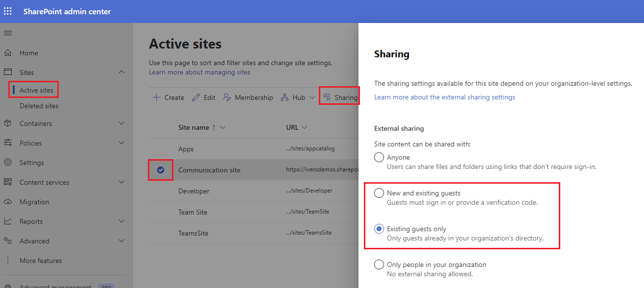Click the Containers cube icon
Image resolution: width=644 pixels, height=288 pixels.
tap(8, 123)
